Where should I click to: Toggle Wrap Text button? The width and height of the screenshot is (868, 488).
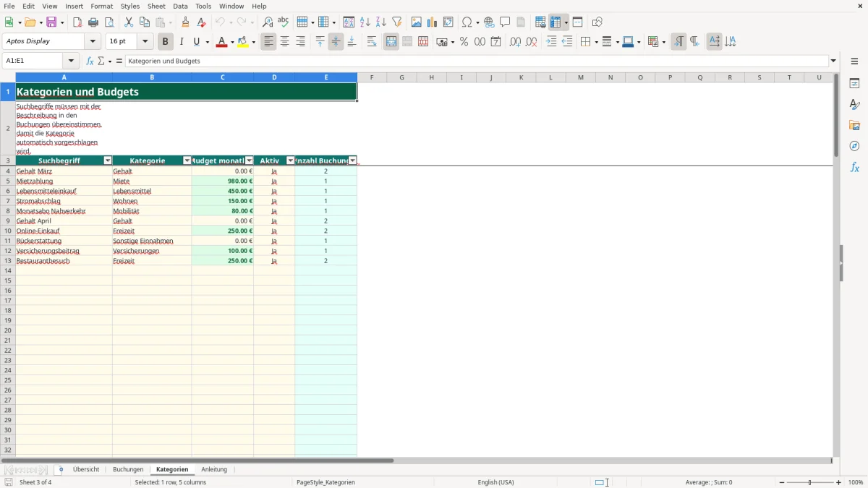372,42
